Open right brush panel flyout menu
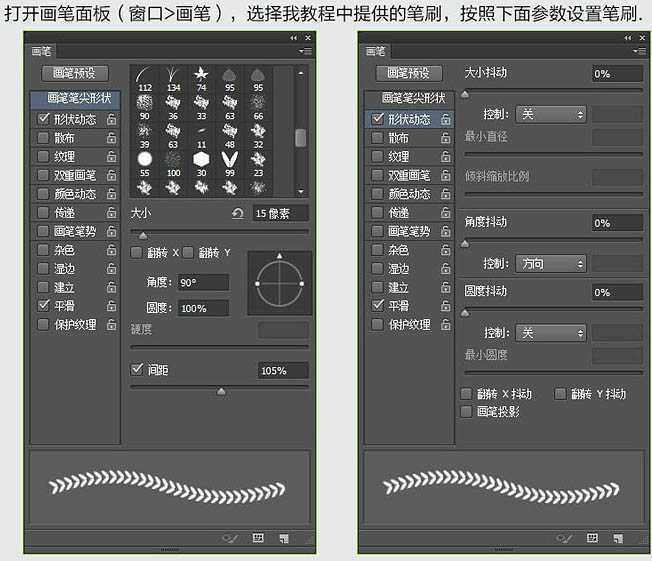This screenshot has height=561, width=652. 640,51
